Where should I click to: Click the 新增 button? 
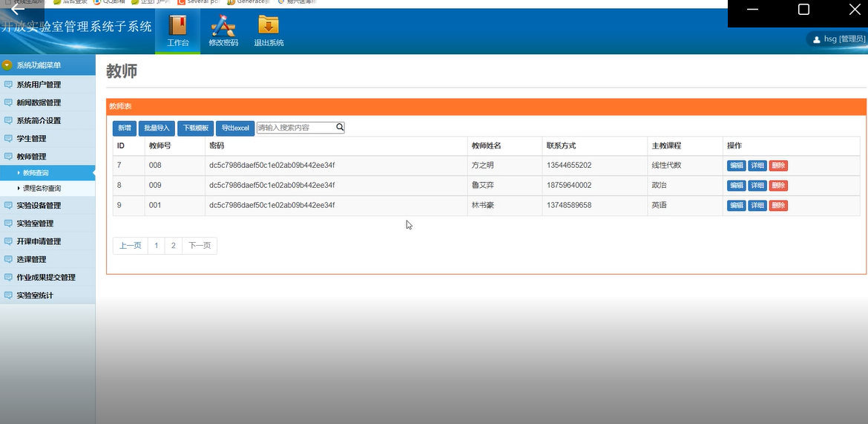coord(125,128)
